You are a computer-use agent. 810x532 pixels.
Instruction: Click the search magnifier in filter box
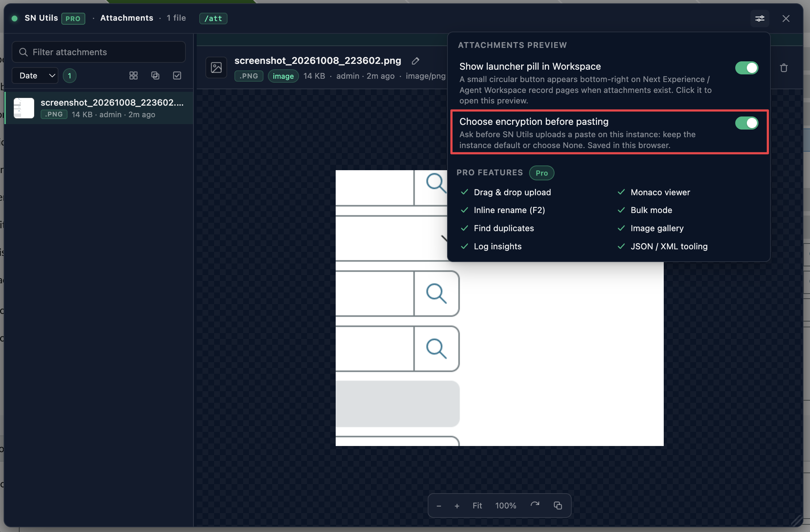click(23, 52)
